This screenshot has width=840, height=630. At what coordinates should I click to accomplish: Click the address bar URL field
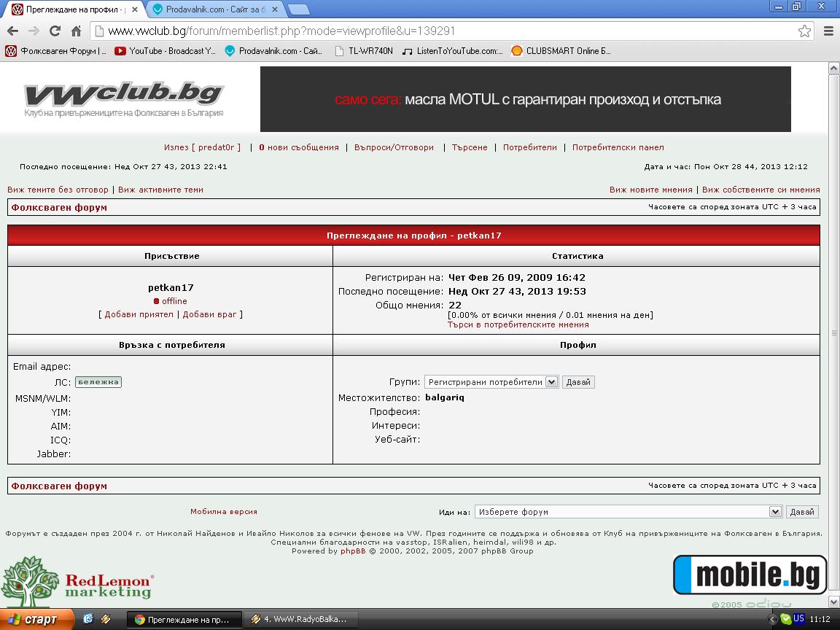tap(437, 31)
